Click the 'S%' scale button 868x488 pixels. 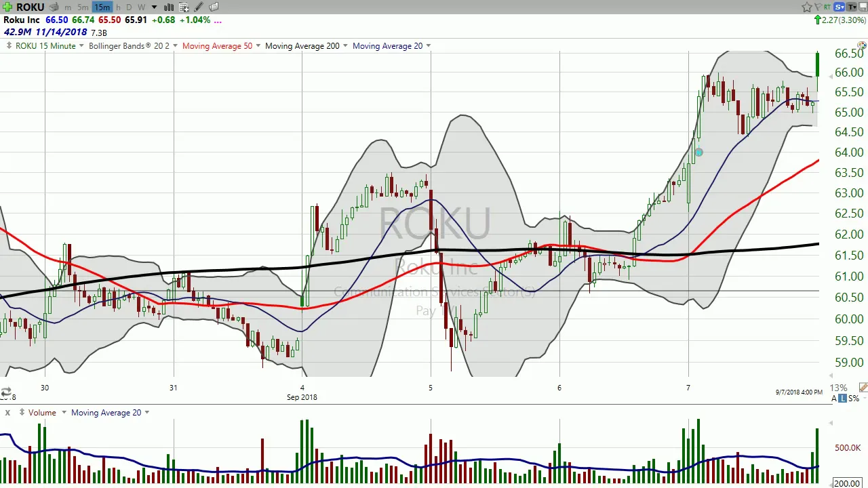coord(852,399)
